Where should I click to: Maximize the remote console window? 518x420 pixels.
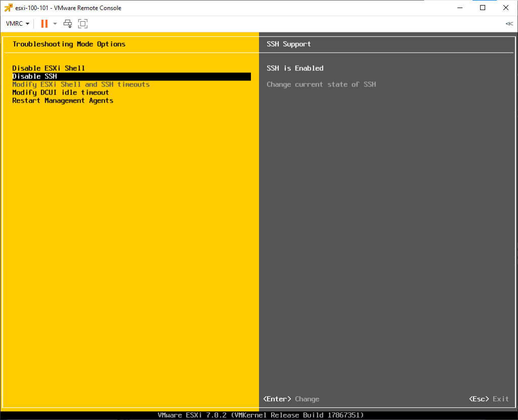(483, 8)
